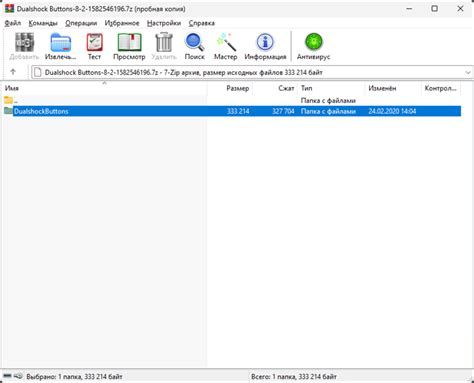Image resolution: width=474 pixels, height=383 pixels.
Task: Click the Извлечь toolbar icon
Action: click(x=60, y=43)
